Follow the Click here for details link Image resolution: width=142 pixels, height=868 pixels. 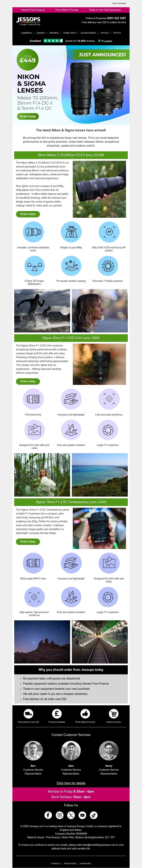tap(71, 783)
